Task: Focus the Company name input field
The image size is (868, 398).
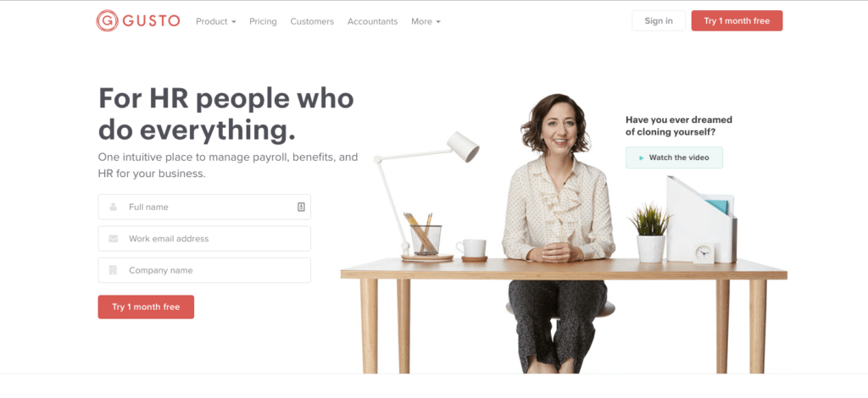Action: (x=204, y=270)
